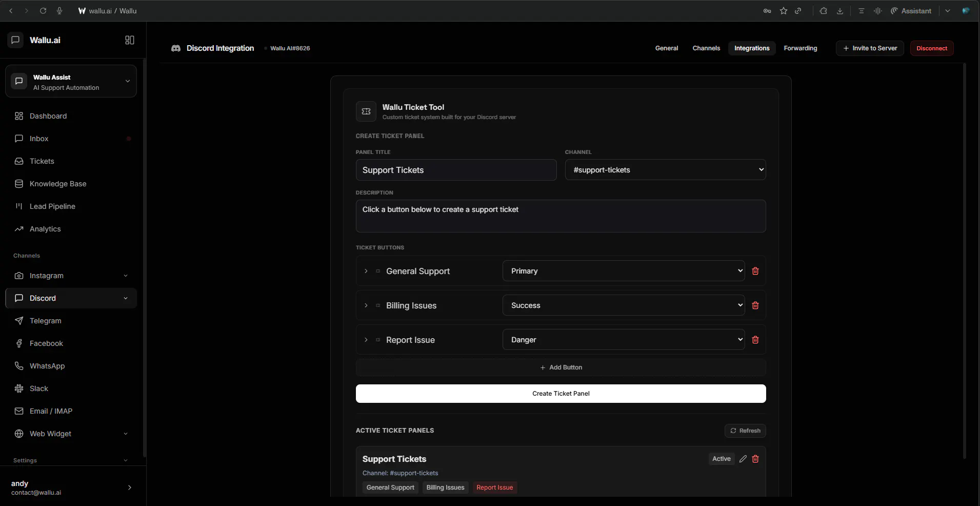The width and height of the screenshot is (980, 506).
Task: Click the browser profile avatar
Action: pos(966,11)
